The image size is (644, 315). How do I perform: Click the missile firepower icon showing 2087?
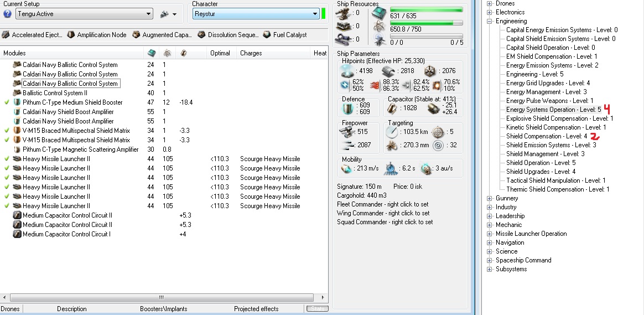click(x=347, y=144)
